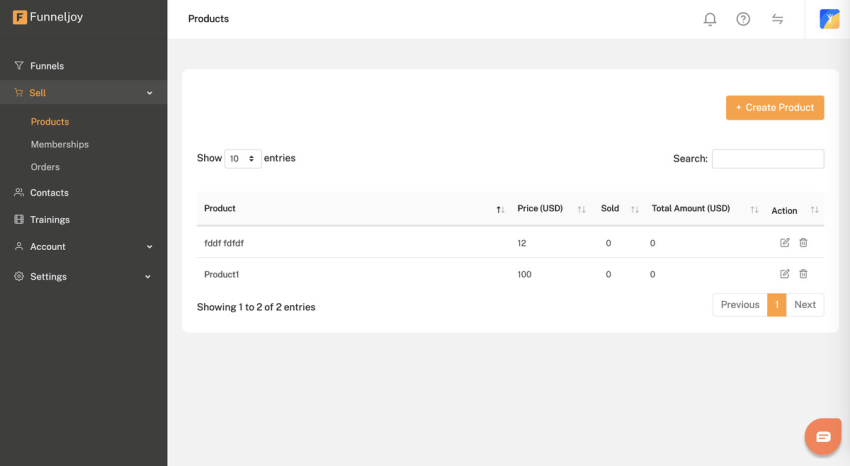This screenshot has width=850, height=466.
Task: Click the user profile avatar
Action: pos(829,19)
